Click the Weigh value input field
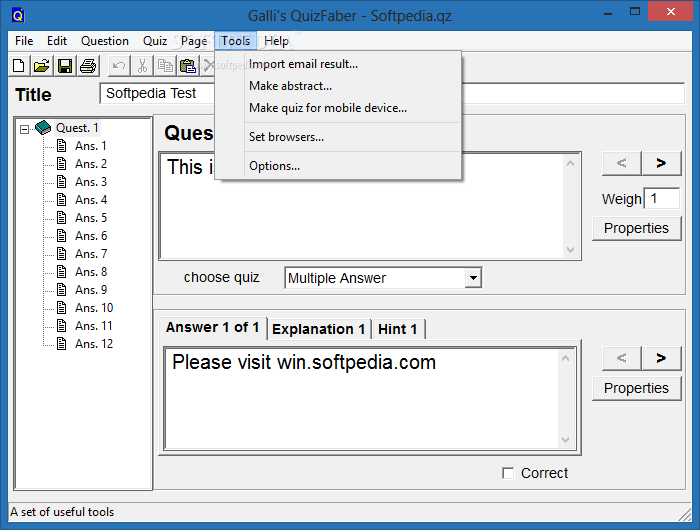This screenshot has width=700, height=530. [x=662, y=198]
